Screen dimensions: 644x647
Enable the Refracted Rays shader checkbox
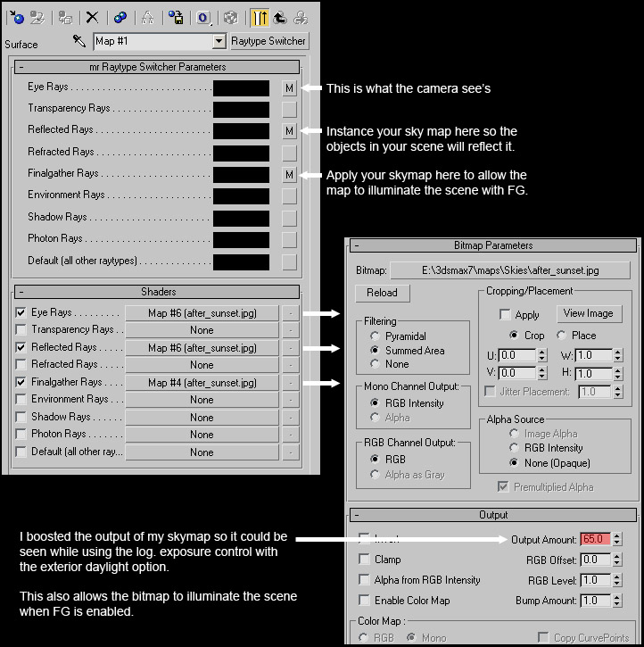click(21, 364)
